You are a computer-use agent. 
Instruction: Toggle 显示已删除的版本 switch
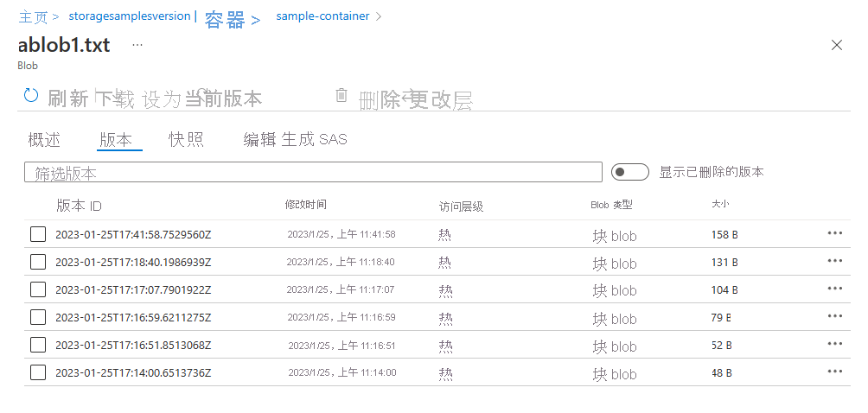coord(629,172)
